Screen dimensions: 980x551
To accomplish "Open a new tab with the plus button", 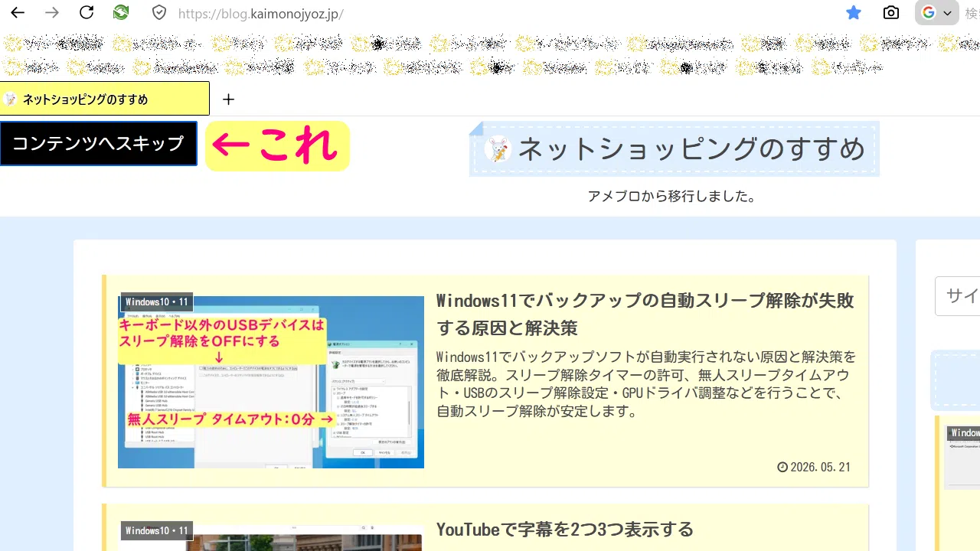I will 228,99.
